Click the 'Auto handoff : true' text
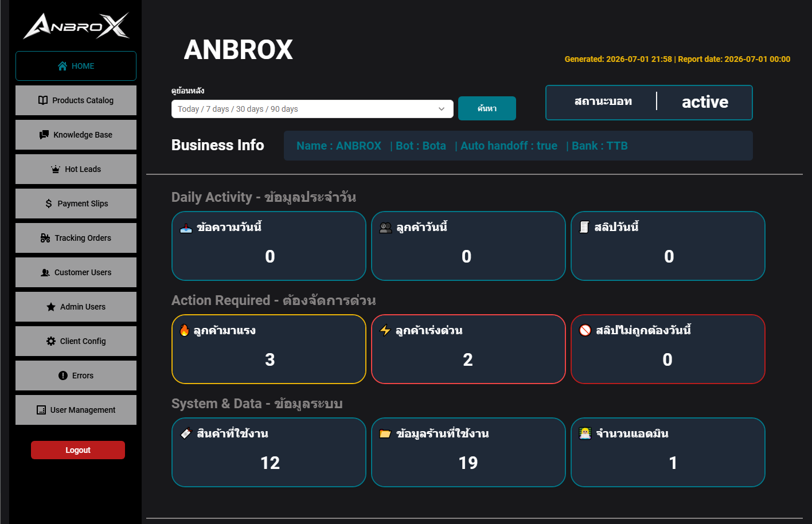The width and height of the screenshot is (812, 524). point(509,146)
